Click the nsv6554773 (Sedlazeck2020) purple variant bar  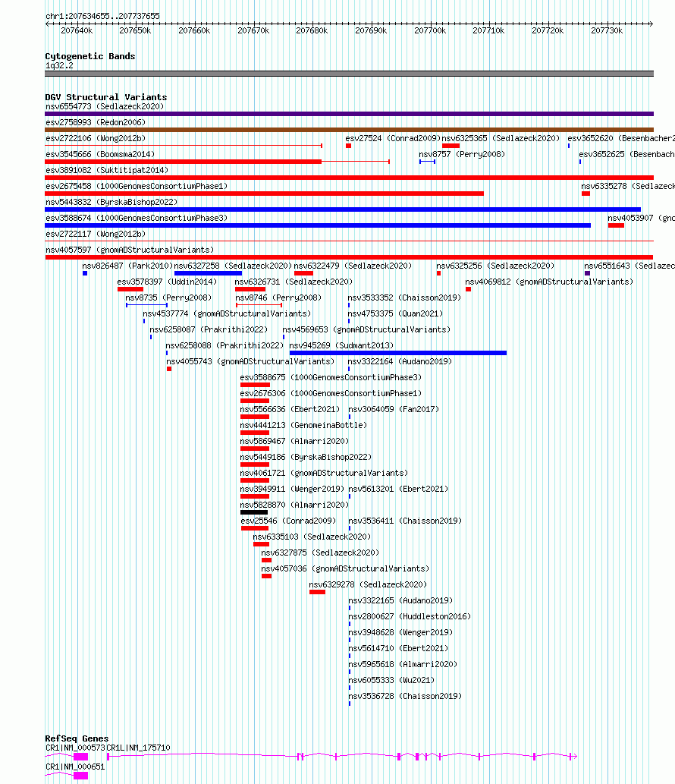[x=349, y=114]
